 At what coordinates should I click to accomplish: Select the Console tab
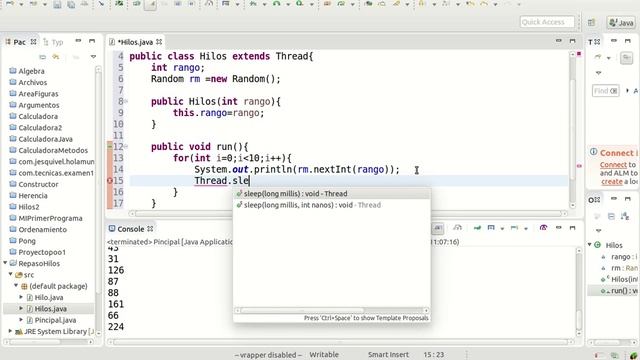tap(131, 229)
